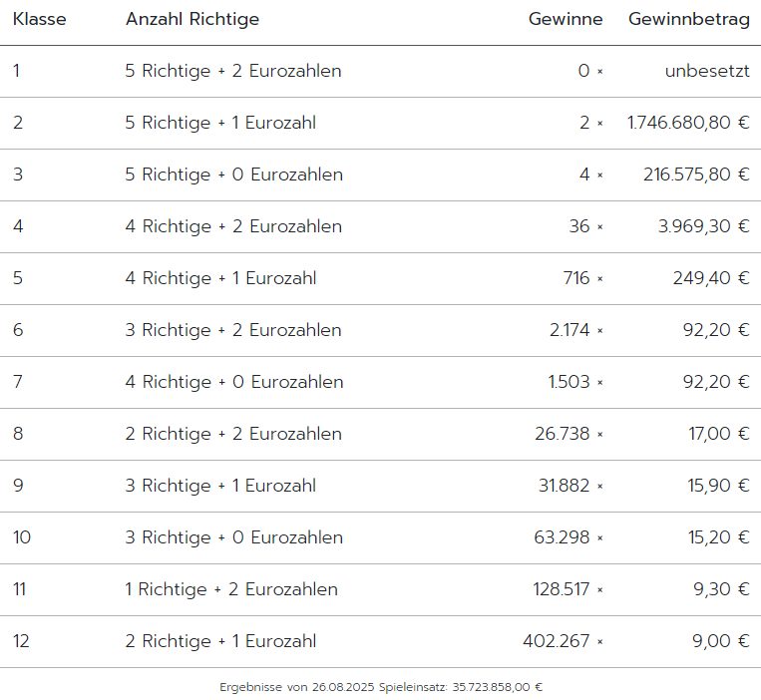Click the 128.517 winners count
761x700 pixels.
(x=562, y=589)
